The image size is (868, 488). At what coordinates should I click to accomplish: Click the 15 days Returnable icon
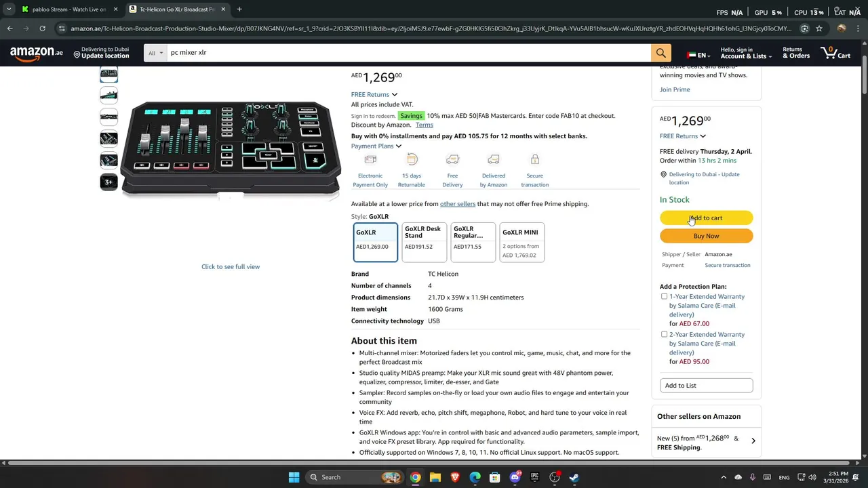click(412, 159)
